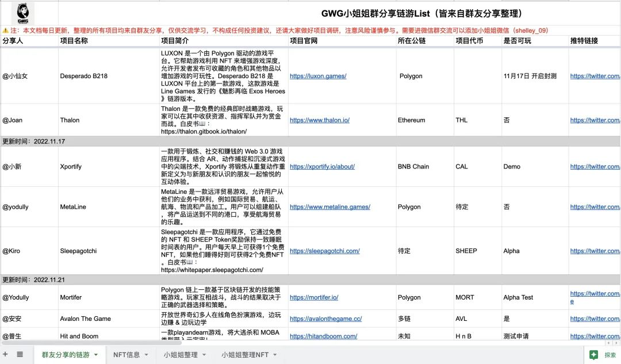Select the 项目简介 column header cell
Screen dimensions: 621x364
pyautogui.click(x=224, y=41)
